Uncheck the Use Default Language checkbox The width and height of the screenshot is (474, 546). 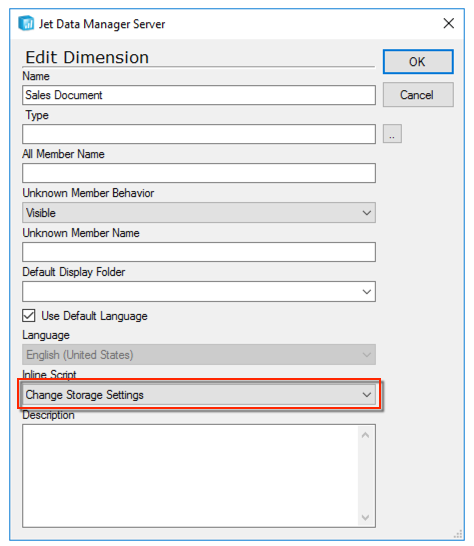click(29, 316)
